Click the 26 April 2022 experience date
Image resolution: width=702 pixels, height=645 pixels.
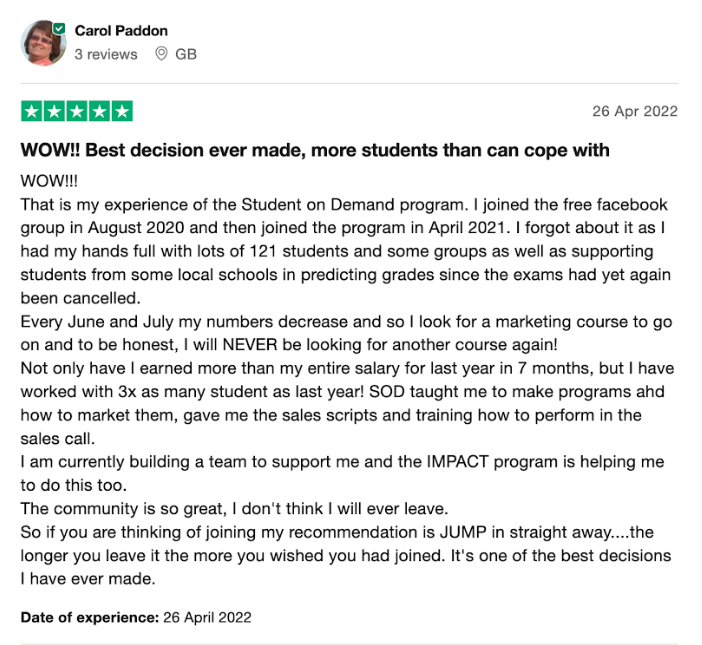(x=207, y=617)
